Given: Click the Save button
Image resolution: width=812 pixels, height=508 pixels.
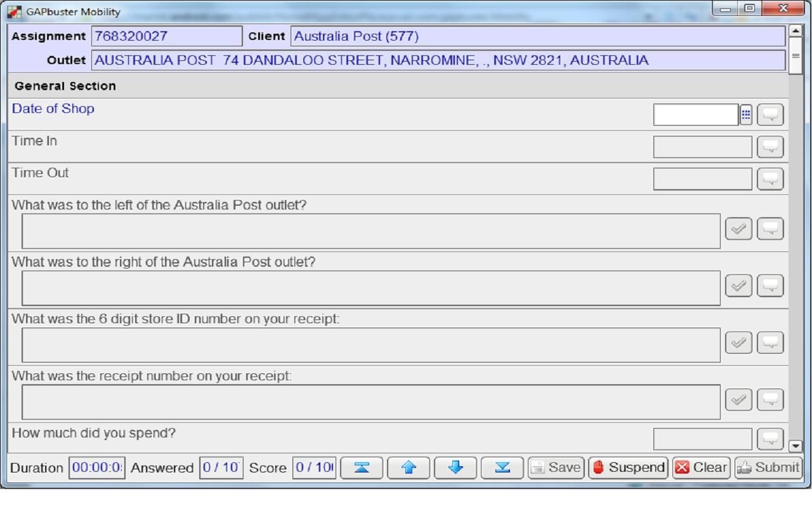Looking at the screenshot, I should (556, 468).
